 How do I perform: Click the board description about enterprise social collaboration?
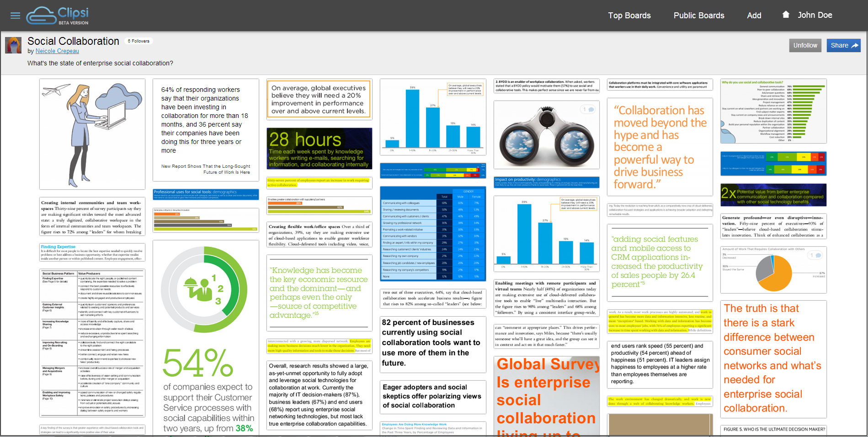[x=100, y=63]
